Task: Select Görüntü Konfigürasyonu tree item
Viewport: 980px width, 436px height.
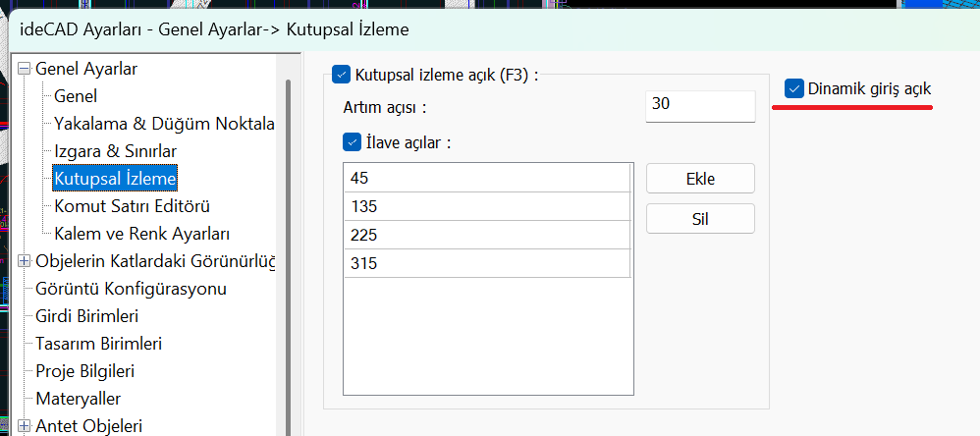Action: point(131,289)
